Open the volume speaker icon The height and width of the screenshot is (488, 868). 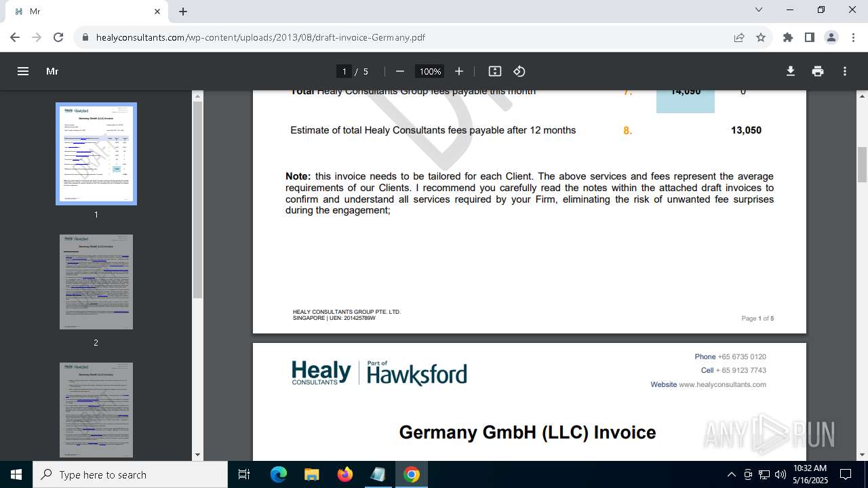[x=781, y=474]
